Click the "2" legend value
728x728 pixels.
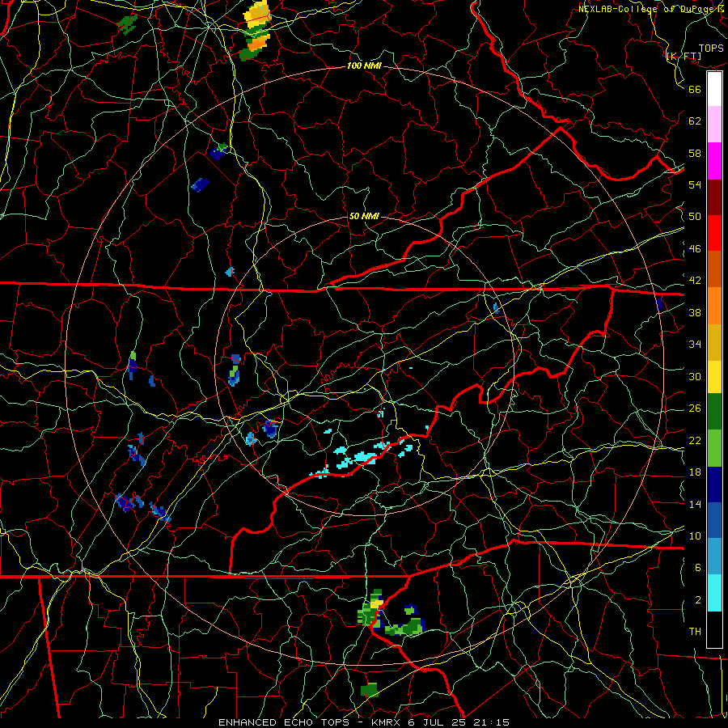698,600
